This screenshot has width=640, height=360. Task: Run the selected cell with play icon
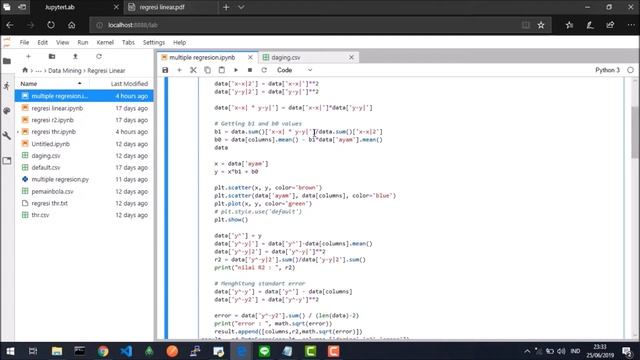pos(236,70)
